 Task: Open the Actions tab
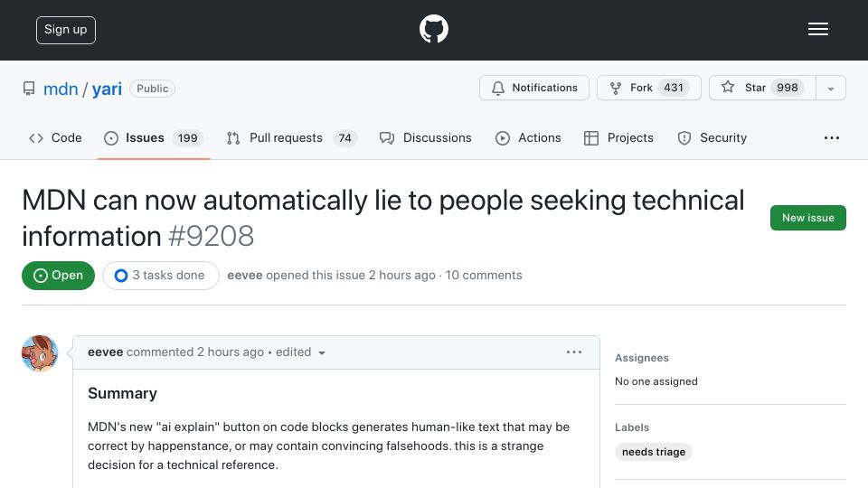528,137
